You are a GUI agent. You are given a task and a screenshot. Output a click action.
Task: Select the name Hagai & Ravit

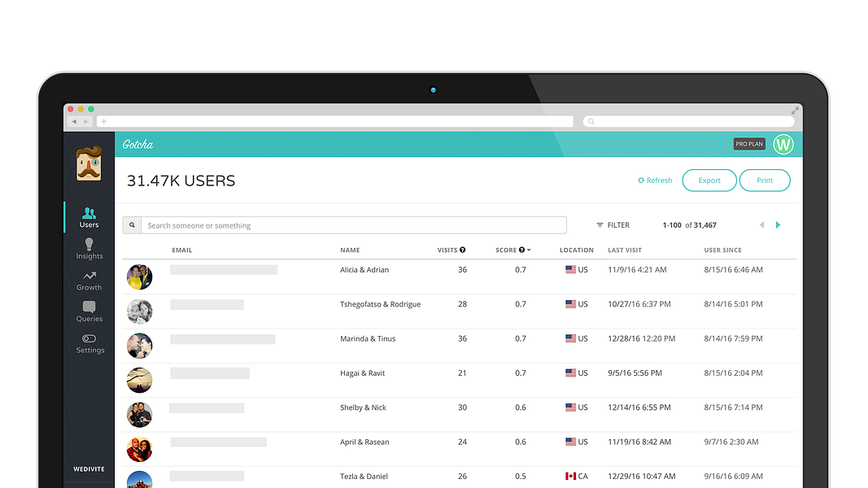tap(362, 373)
